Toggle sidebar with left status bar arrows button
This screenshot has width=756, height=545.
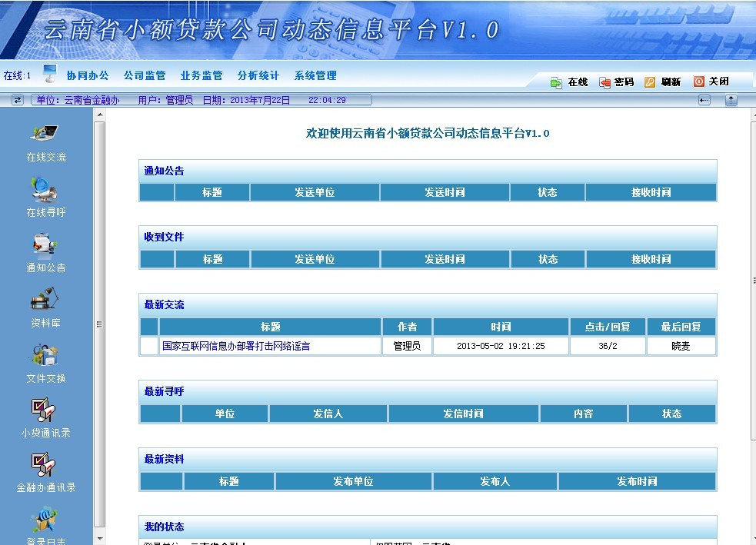coord(18,100)
